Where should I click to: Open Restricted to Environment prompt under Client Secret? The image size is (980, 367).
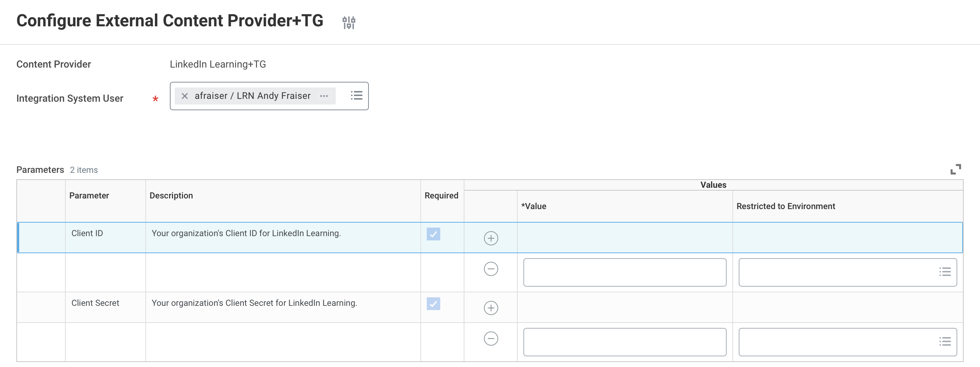945,341
